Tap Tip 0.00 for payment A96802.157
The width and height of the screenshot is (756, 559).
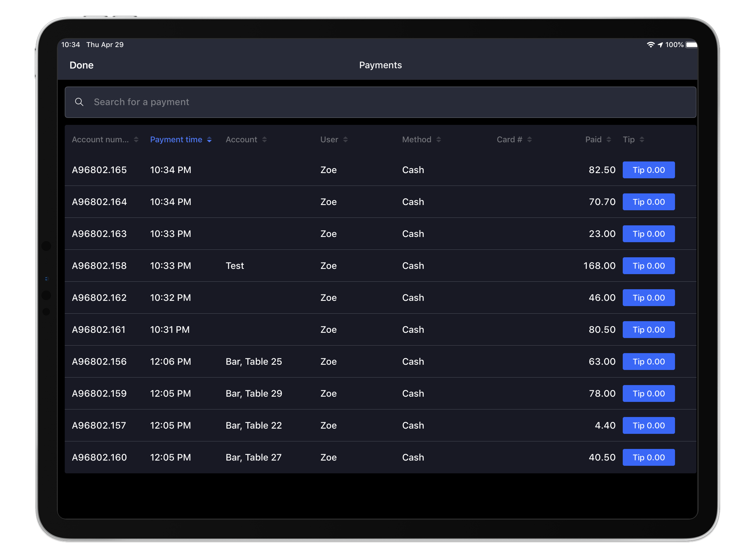click(648, 425)
